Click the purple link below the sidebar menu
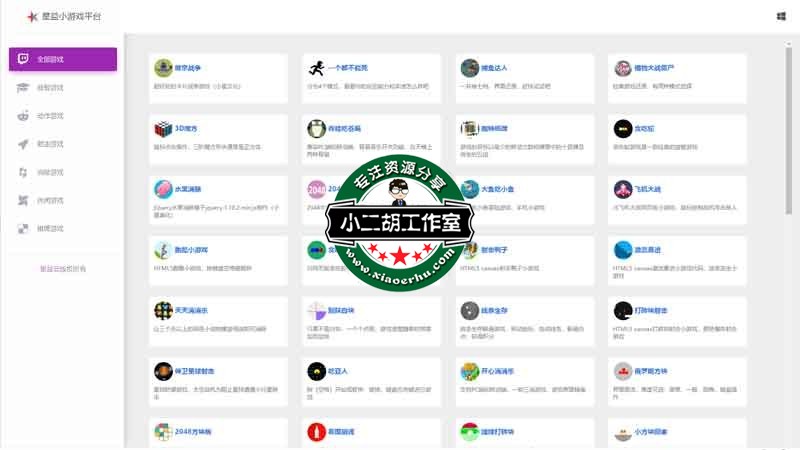 (62, 268)
